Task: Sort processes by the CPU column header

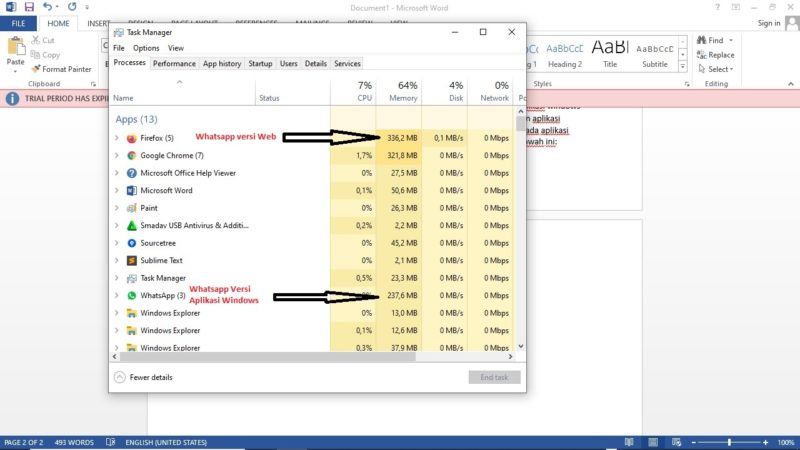Action: pos(354,92)
